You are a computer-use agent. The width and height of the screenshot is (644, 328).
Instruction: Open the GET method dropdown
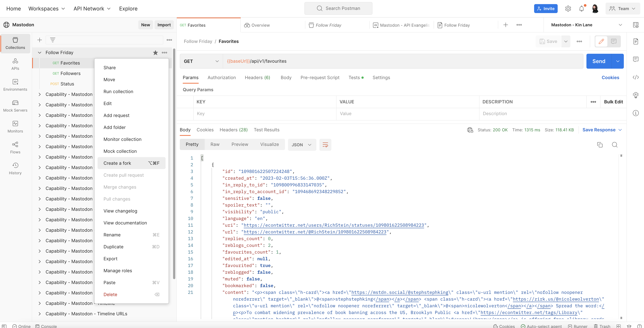click(201, 61)
